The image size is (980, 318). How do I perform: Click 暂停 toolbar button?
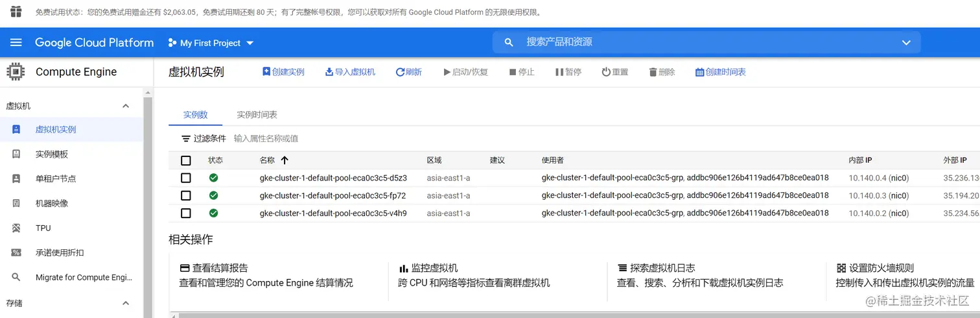pos(568,72)
